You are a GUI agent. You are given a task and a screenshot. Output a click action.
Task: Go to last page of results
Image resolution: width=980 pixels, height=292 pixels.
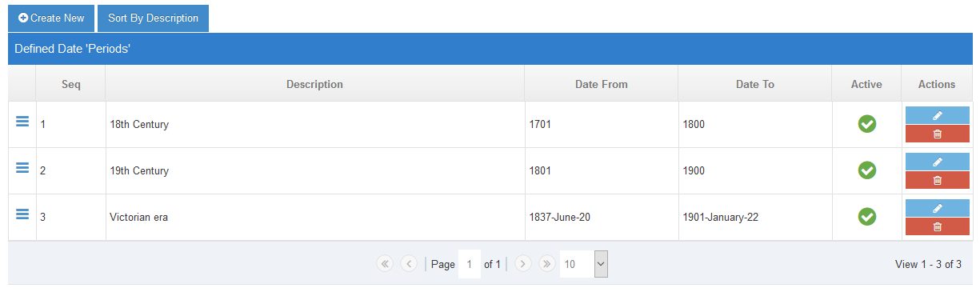pyautogui.click(x=546, y=264)
